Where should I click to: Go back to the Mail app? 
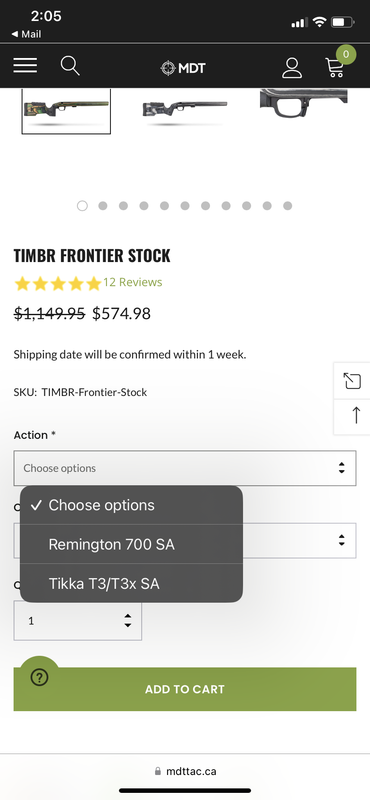tap(27, 34)
